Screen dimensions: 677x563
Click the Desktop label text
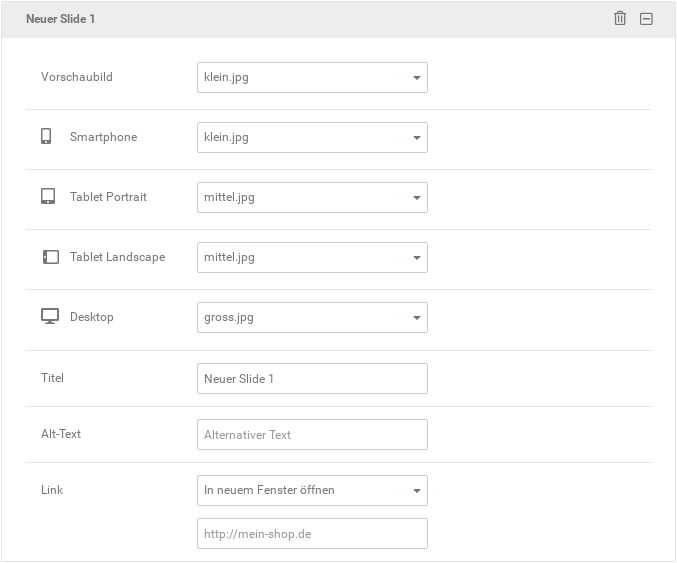pos(92,317)
